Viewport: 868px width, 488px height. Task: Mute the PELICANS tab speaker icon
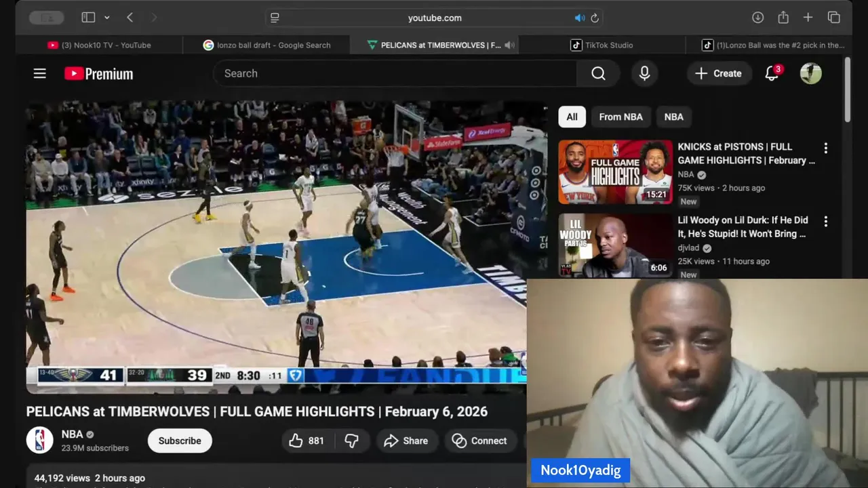[509, 45]
